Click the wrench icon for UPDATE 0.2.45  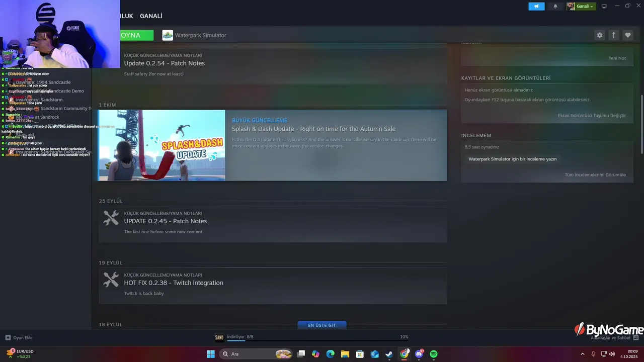click(111, 218)
